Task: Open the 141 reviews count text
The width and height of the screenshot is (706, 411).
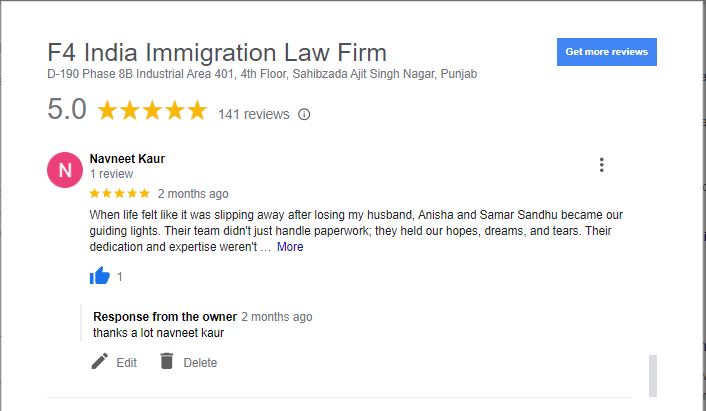Action: click(x=253, y=114)
